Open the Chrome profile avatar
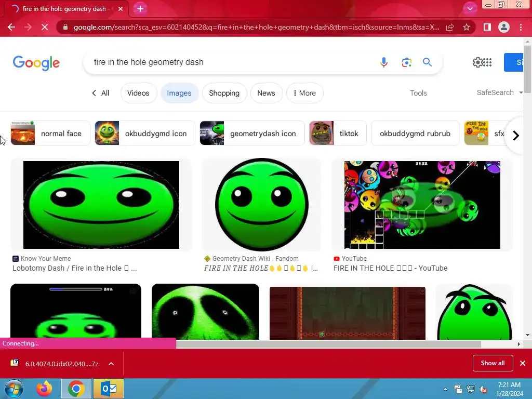The image size is (532, 399). point(504,27)
